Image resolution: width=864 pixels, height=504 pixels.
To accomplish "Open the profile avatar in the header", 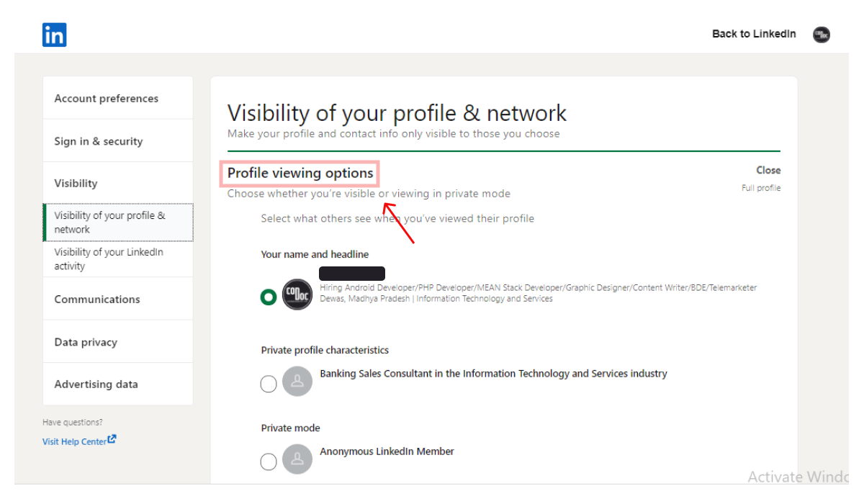I will [821, 34].
